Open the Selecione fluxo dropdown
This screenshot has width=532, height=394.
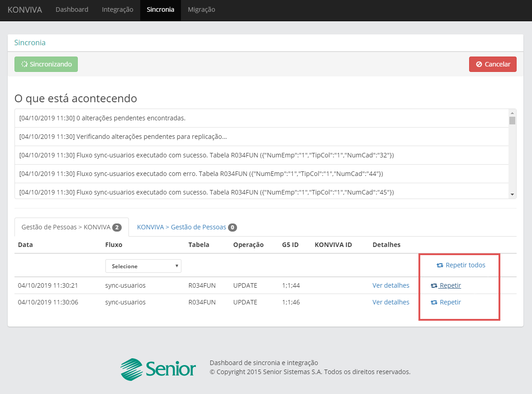click(x=143, y=266)
